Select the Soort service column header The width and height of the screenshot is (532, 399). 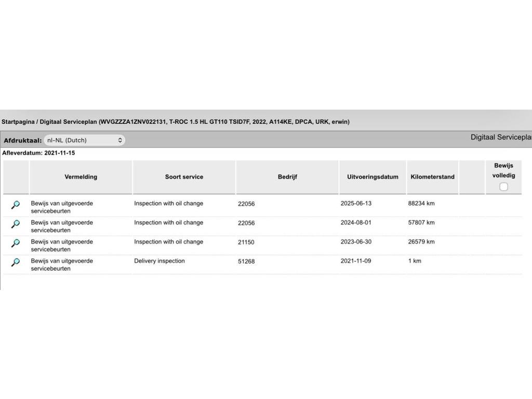click(184, 177)
